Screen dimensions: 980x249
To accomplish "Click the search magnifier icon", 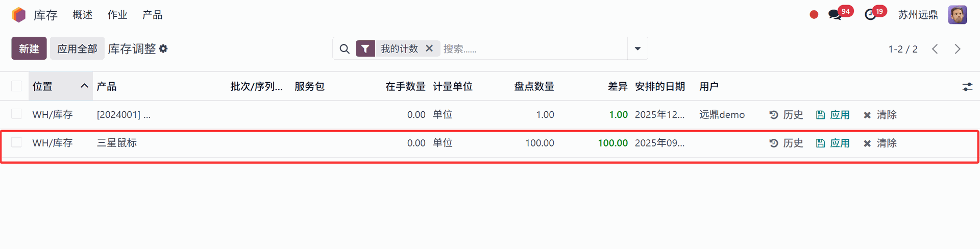I will (x=345, y=49).
